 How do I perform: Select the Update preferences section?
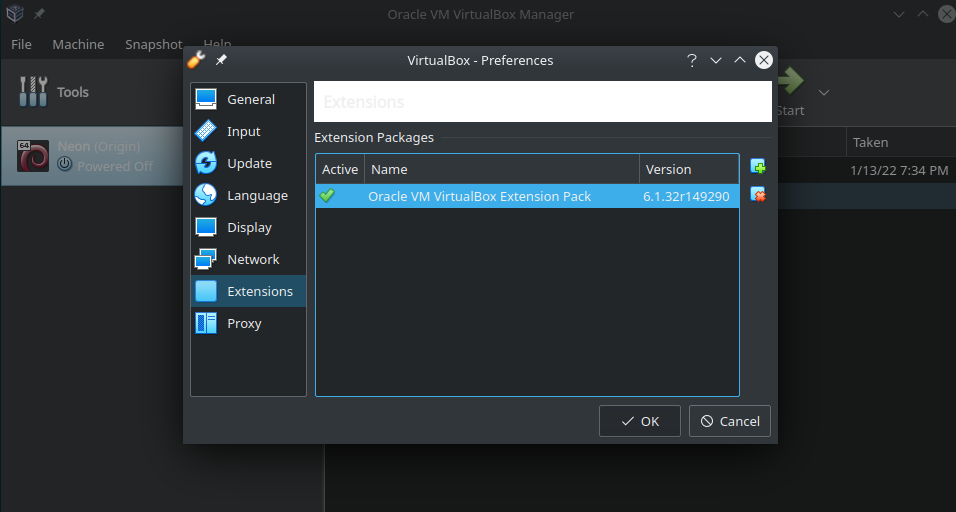click(248, 163)
